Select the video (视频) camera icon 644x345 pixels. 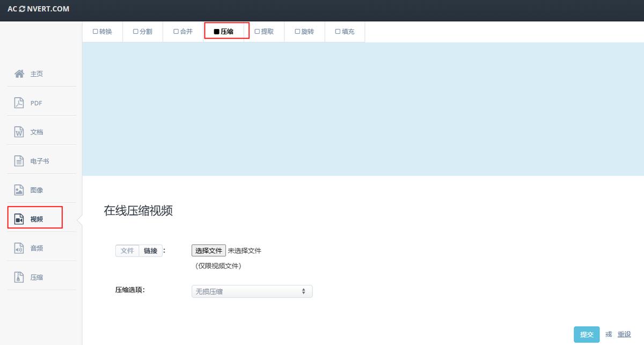[x=19, y=219]
